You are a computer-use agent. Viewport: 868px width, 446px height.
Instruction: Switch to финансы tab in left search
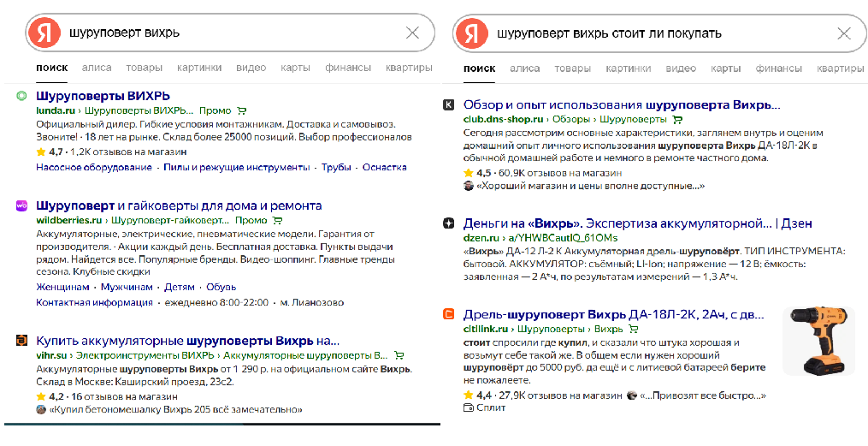tap(348, 68)
